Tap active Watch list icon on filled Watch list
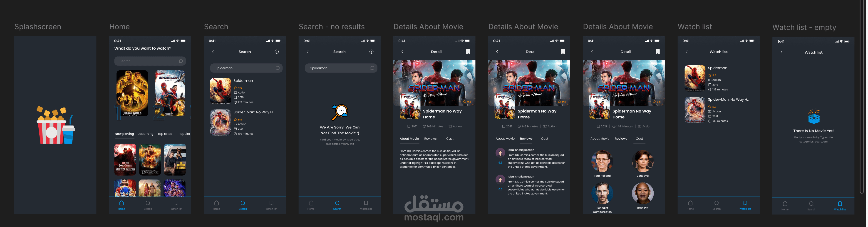 (745, 203)
